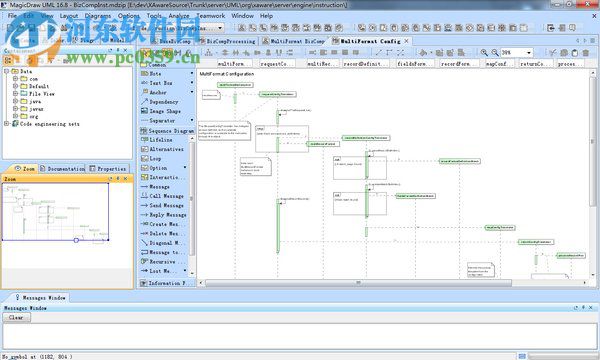Click the cut scissors icon

553,52
